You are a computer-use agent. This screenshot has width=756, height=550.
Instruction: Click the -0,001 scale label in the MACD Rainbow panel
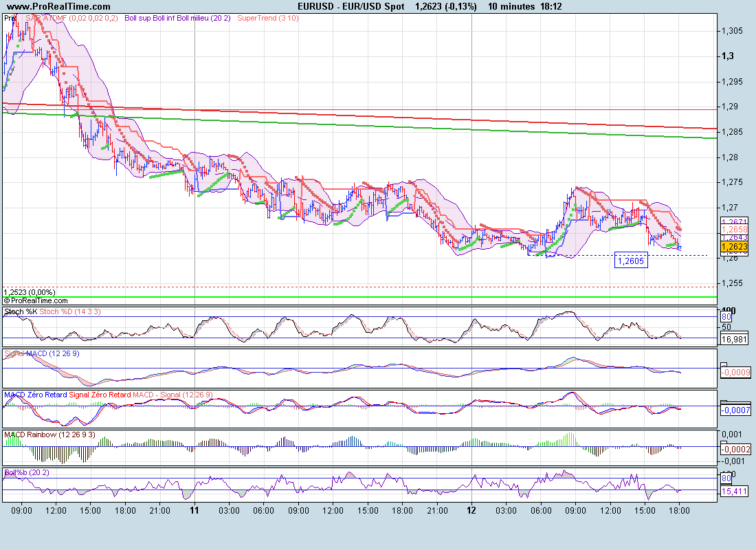click(x=731, y=461)
